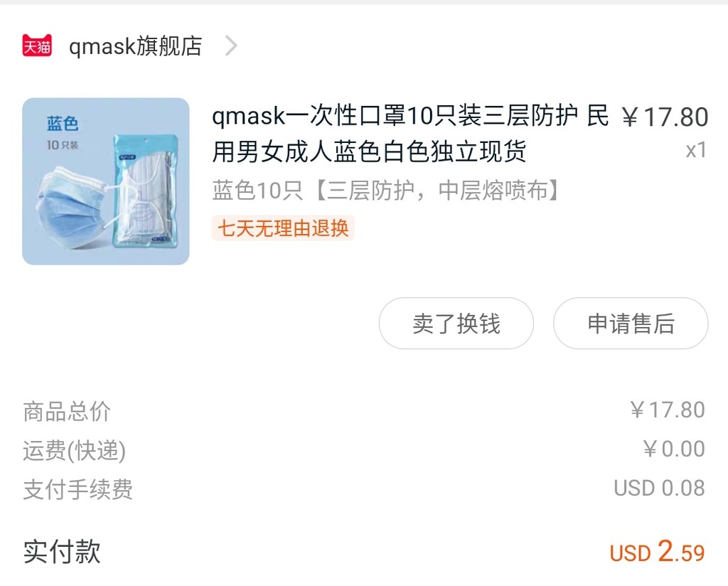Screen dimensions: 728x586
Task: Expand store details via the chevron arrow
Action: (231, 46)
